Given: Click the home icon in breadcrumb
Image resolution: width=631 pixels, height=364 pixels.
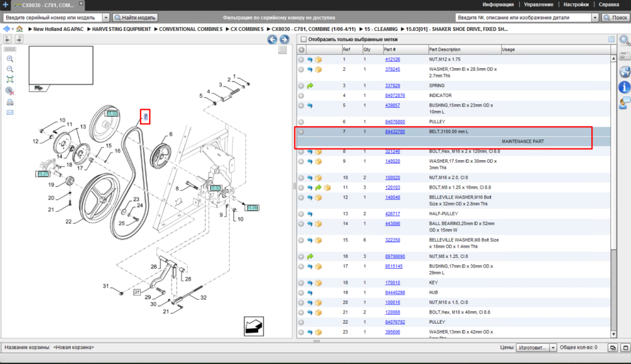Looking at the screenshot, I should 20,29.
